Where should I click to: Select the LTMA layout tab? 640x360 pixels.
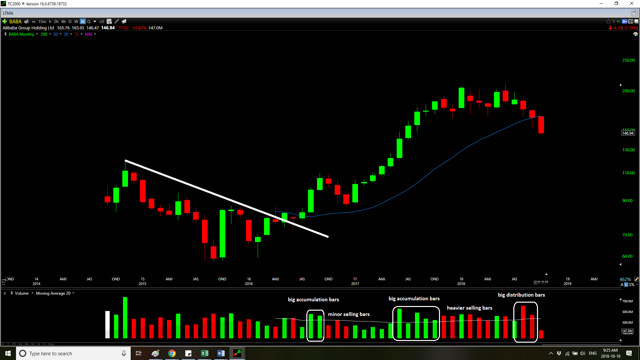(8, 13)
